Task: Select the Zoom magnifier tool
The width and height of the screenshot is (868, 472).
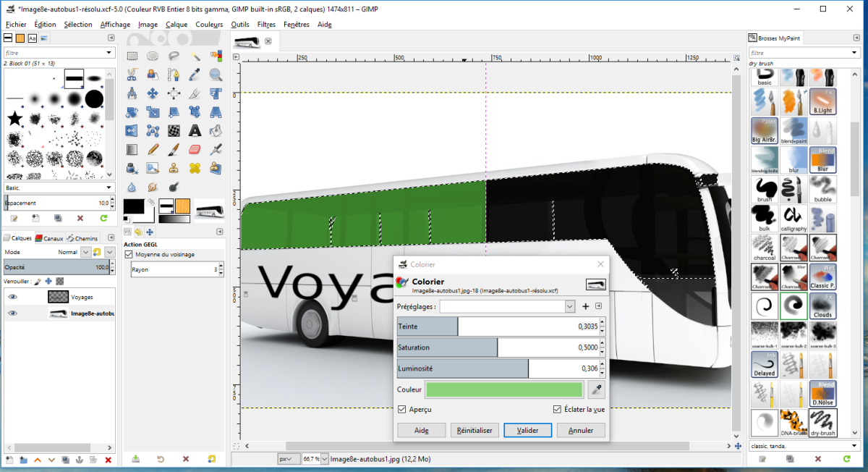Action: point(216,75)
